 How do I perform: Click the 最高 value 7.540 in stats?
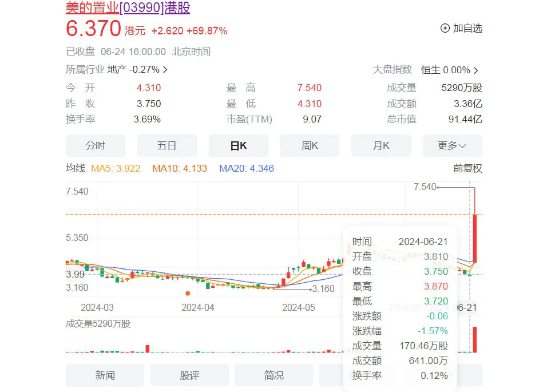coord(310,88)
